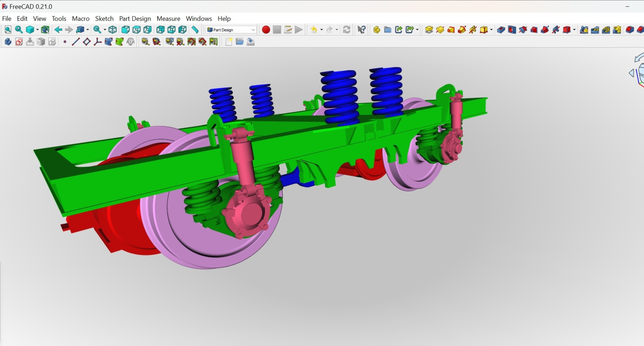644x346 pixels.
Task: Click the Measure Distance ruler icon
Action: [x=195, y=30]
